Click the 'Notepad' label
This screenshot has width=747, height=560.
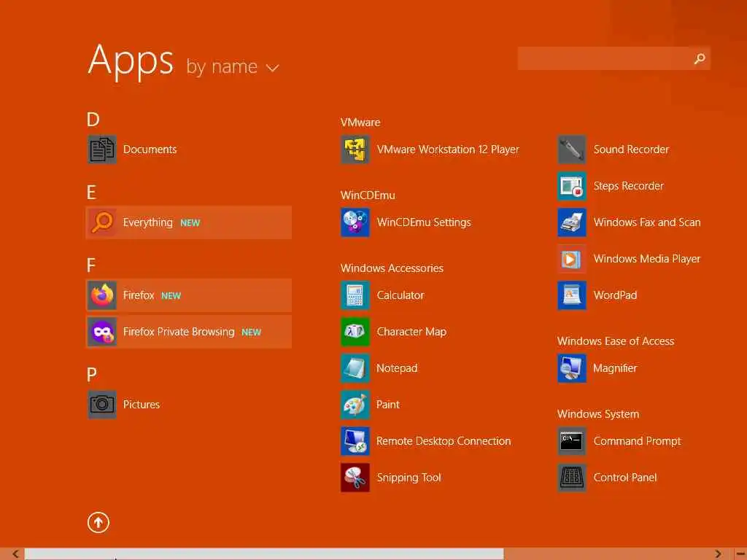pos(397,368)
